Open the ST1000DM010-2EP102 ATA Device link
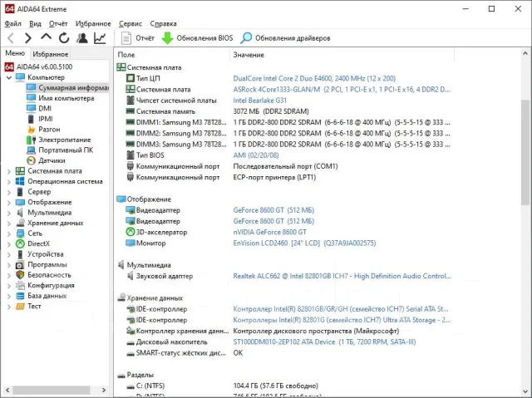This screenshot has width=532, height=398. point(324,341)
